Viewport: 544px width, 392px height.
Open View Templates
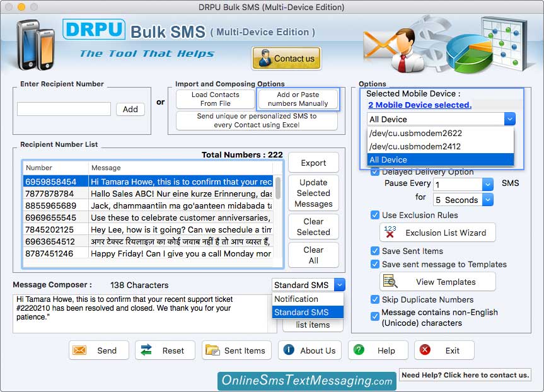tap(437, 282)
